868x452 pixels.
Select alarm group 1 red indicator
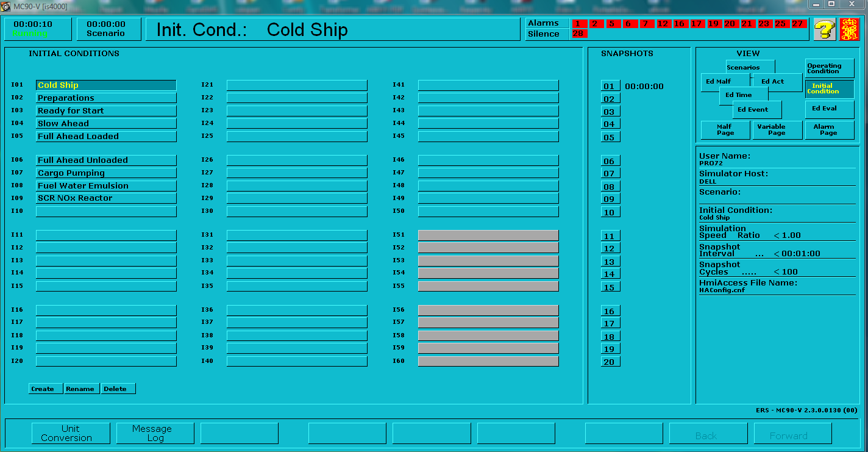[577, 24]
